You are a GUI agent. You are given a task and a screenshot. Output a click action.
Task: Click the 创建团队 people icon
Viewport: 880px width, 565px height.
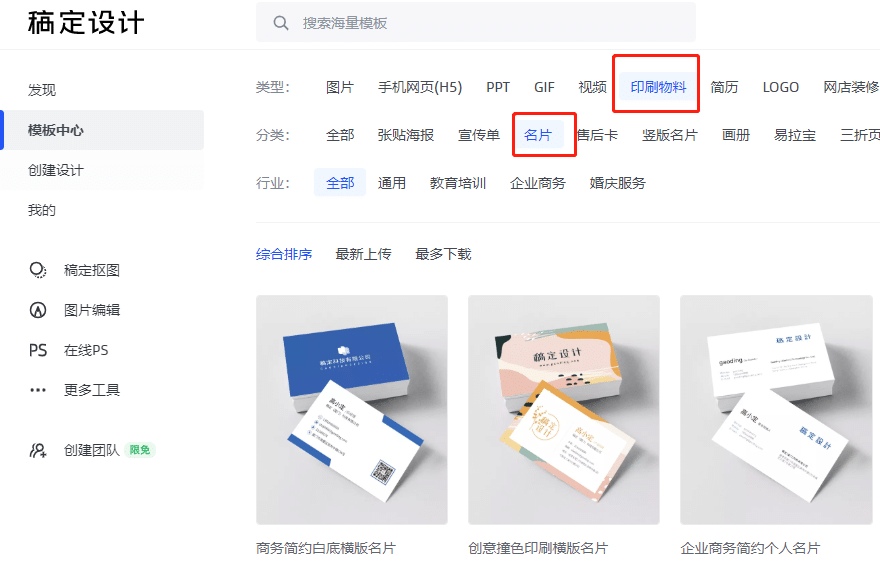tap(38, 451)
